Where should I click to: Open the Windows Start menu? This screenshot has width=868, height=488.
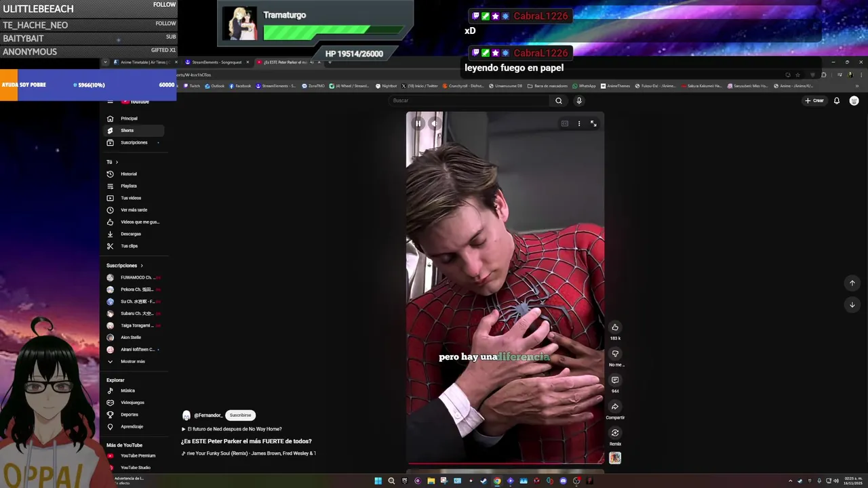point(378,481)
